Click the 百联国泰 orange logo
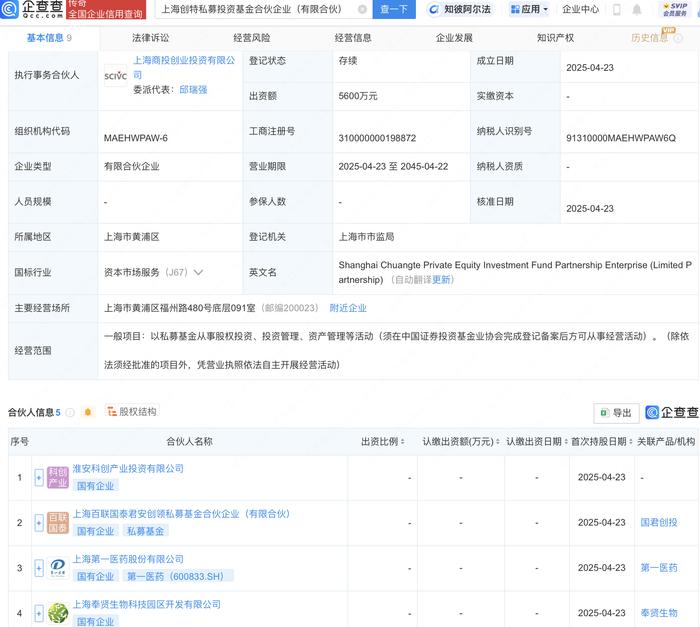The height and width of the screenshot is (627, 700). tap(58, 523)
